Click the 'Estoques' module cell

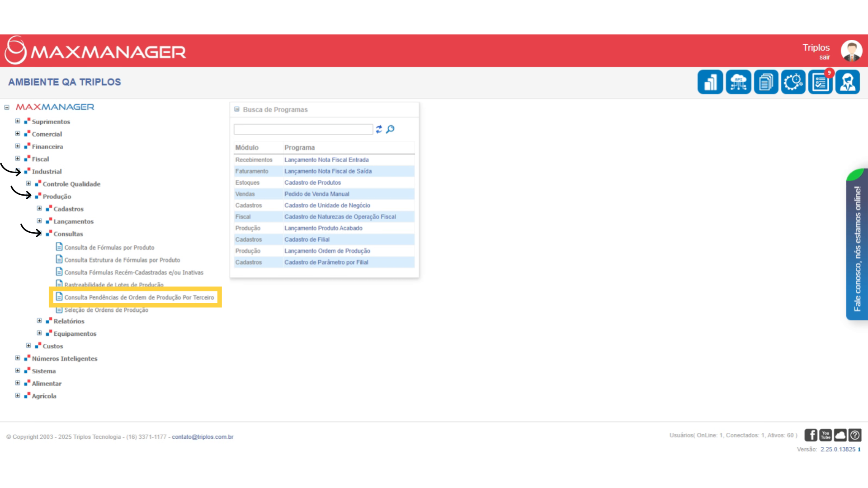[247, 183]
